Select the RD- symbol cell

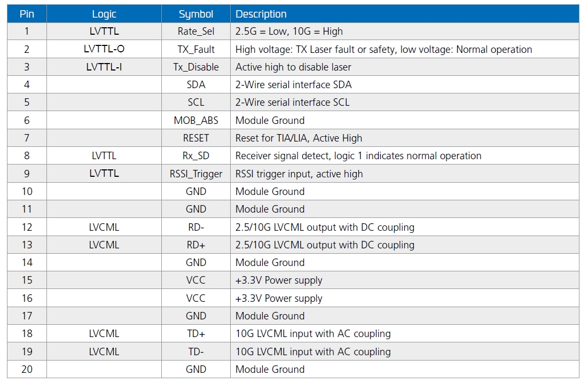pos(196,227)
